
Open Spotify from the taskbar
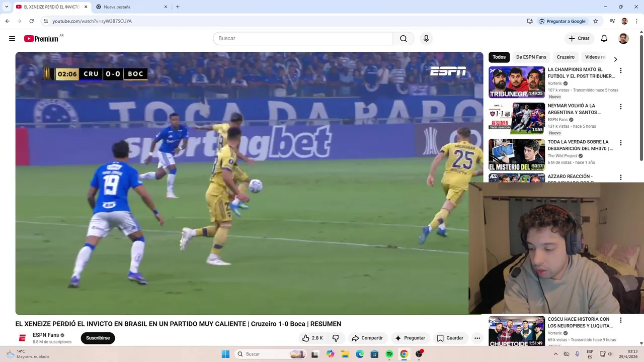389,354
